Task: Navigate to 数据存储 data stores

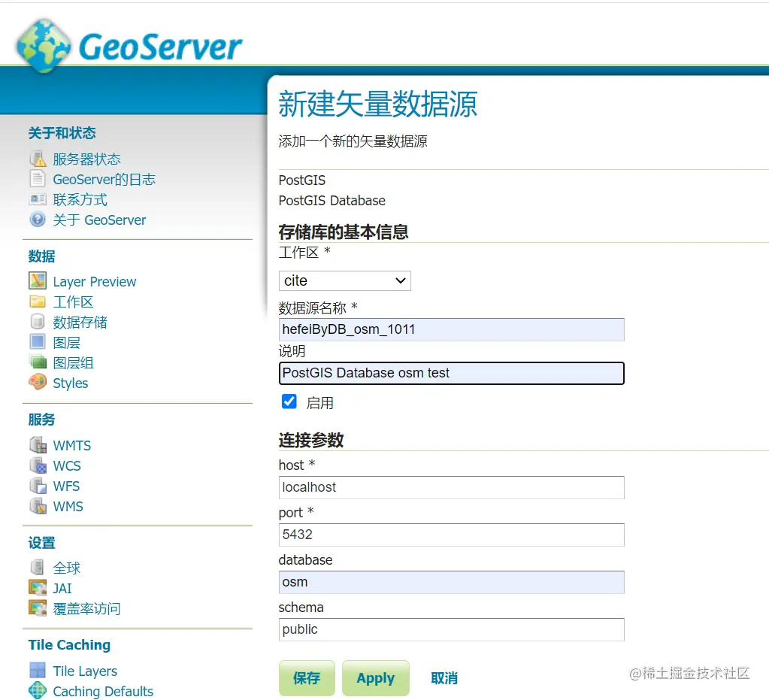Action: (80, 323)
